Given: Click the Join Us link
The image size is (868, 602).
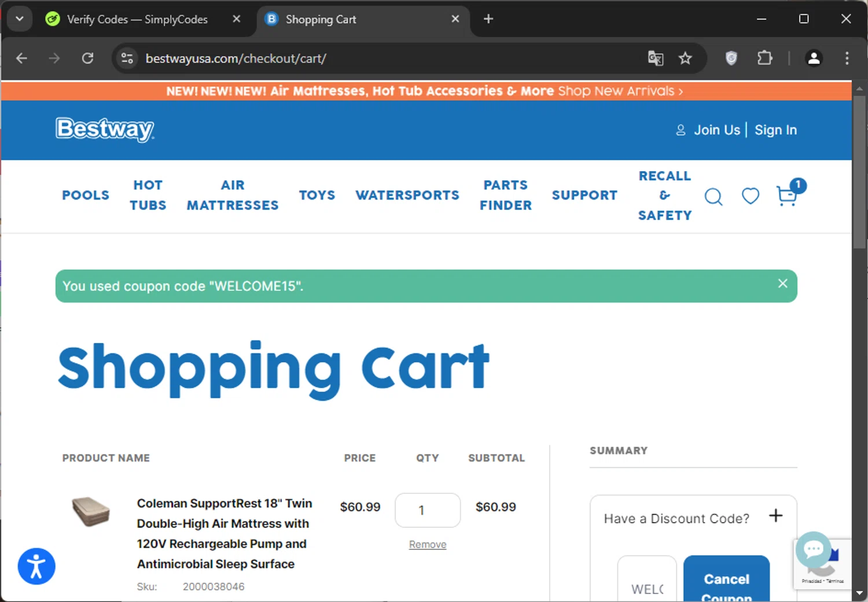Looking at the screenshot, I should pos(717,130).
